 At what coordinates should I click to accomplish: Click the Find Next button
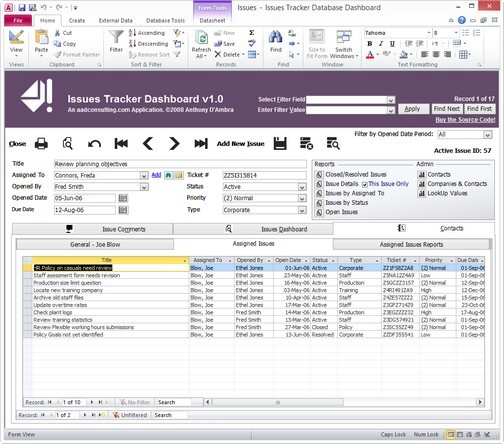[x=447, y=109]
